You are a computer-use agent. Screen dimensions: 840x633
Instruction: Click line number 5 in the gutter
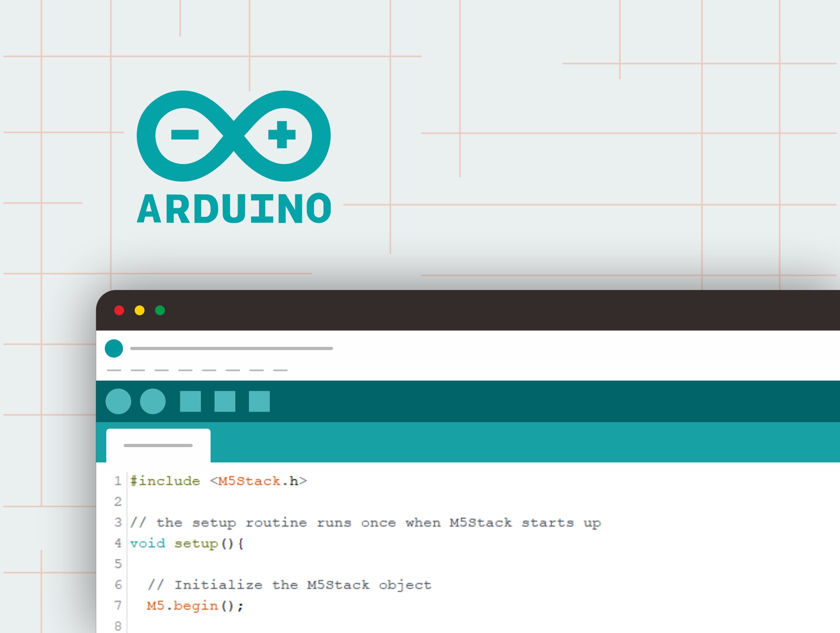(x=118, y=563)
